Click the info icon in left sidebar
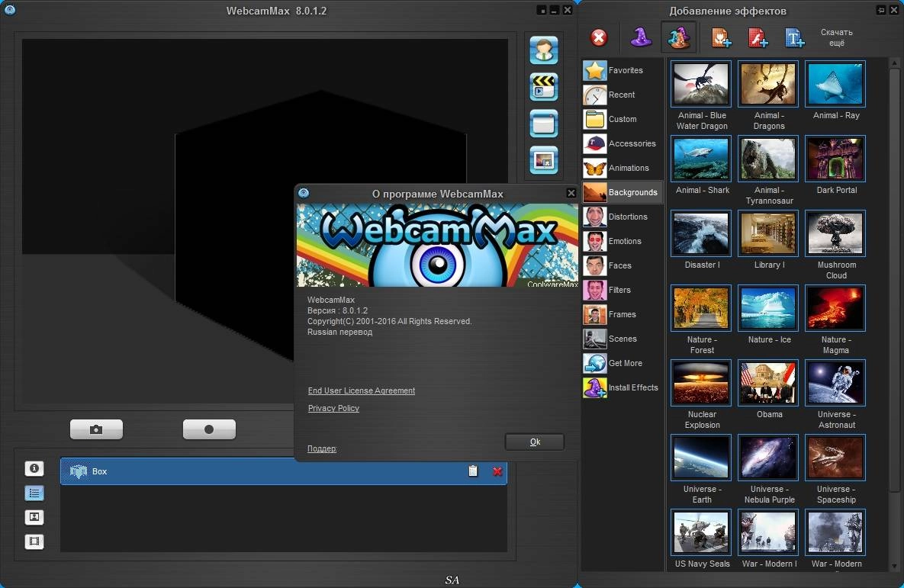 click(34, 469)
